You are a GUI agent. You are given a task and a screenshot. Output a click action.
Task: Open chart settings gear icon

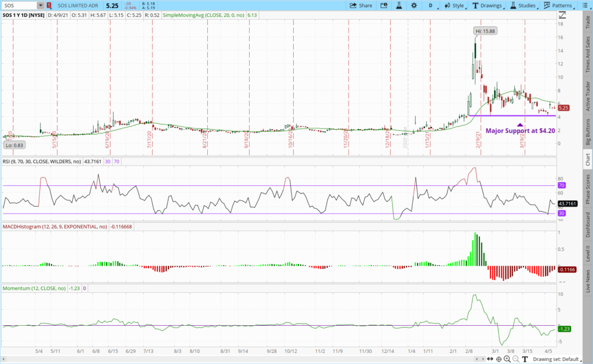[x=414, y=6]
